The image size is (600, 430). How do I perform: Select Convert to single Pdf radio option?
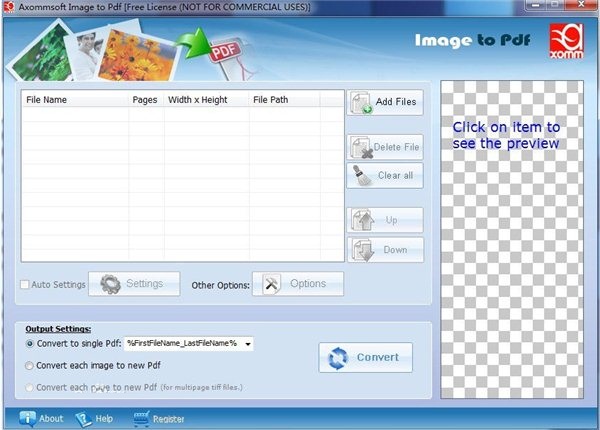click(29, 344)
